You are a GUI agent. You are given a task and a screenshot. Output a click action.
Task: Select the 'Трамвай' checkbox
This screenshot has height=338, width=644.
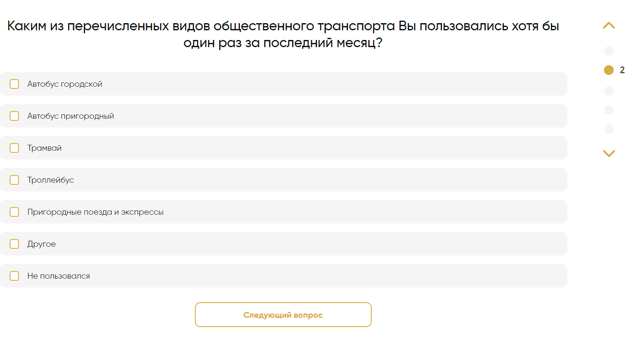pos(14,148)
